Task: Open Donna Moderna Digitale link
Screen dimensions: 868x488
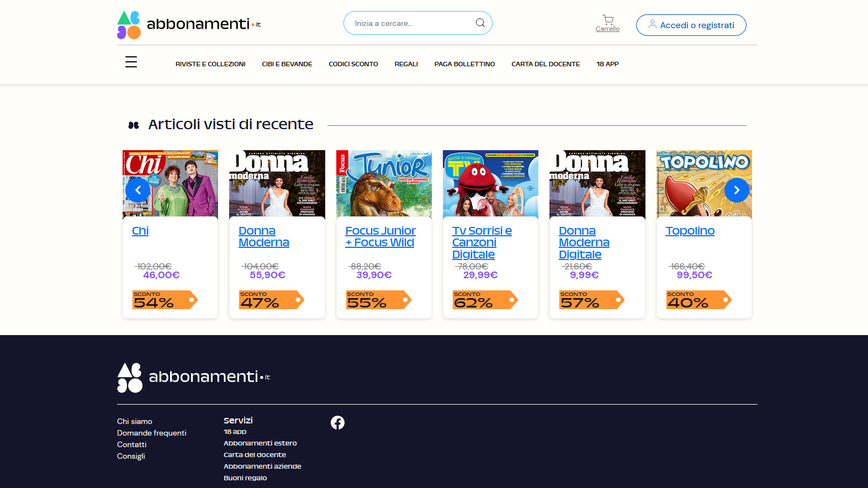Action: pyautogui.click(x=584, y=243)
